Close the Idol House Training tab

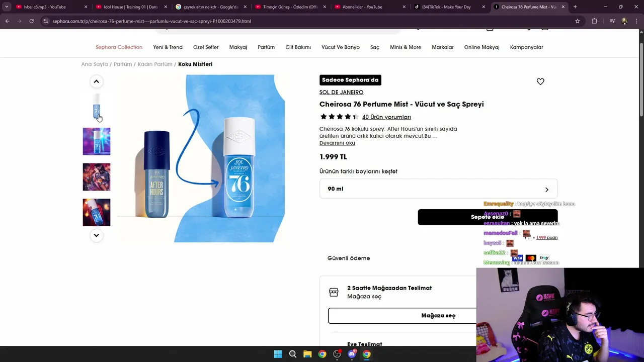pos(166,7)
